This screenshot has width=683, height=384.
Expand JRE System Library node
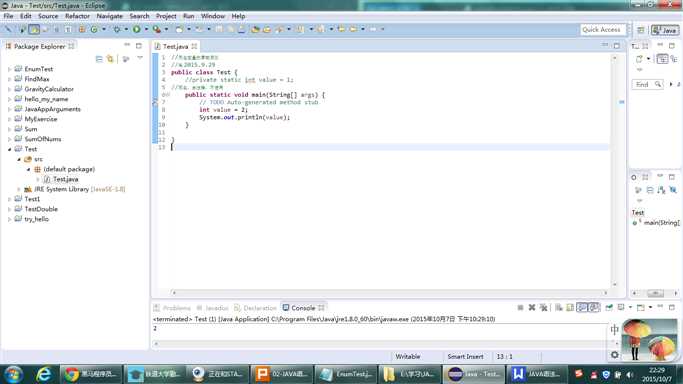coord(19,189)
